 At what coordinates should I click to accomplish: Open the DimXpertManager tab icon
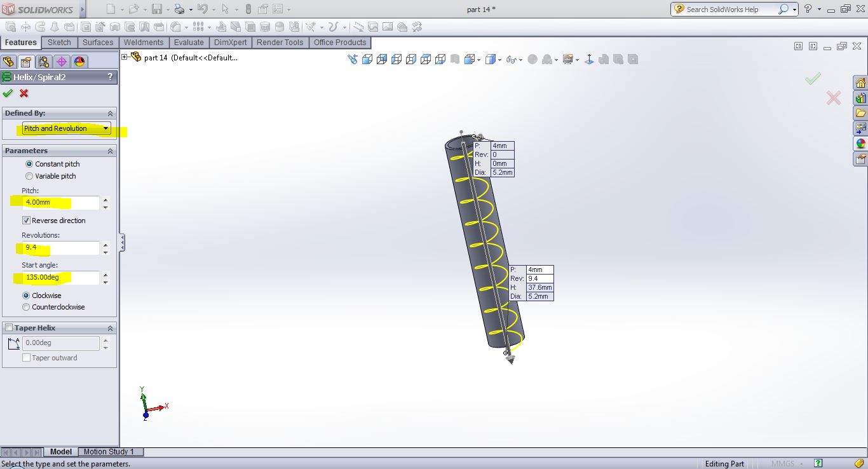pos(61,62)
